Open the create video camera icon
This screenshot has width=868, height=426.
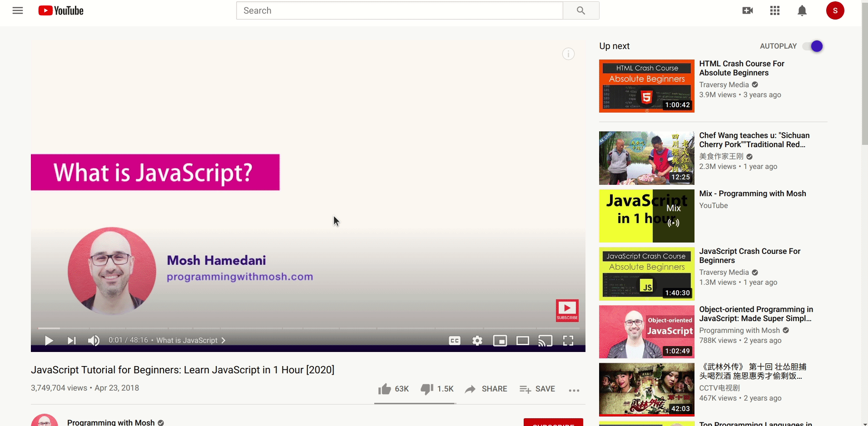[747, 10]
